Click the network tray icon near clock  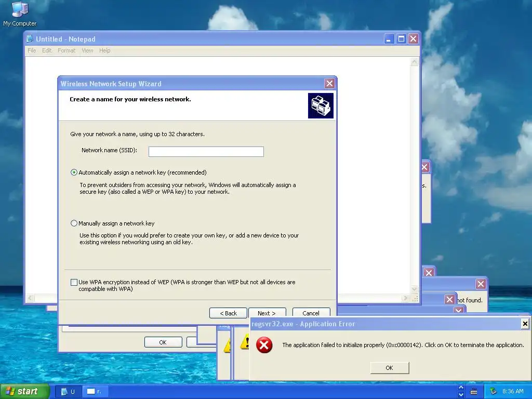pos(493,391)
